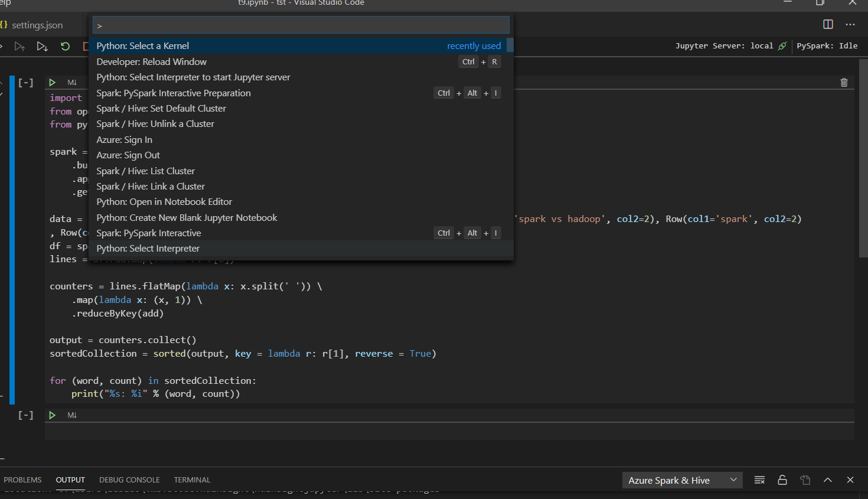Click the Run Cells Above toolbar icon
The height and width of the screenshot is (499, 868).
coord(19,46)
